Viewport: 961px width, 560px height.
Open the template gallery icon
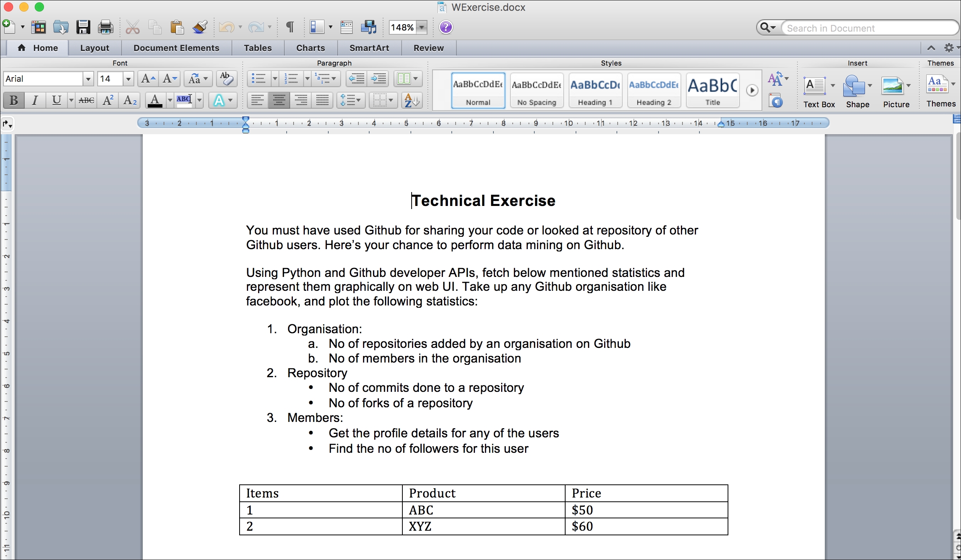(39, 27)
